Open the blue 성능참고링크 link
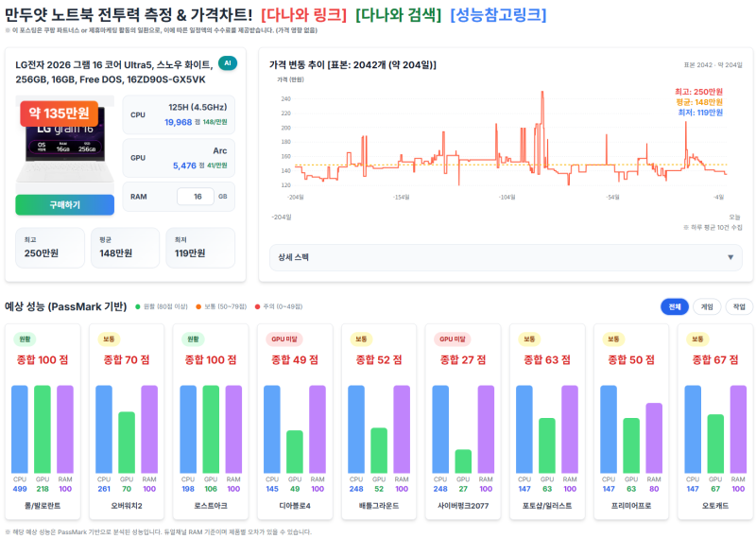The image size is (756, 539). pyautogui.click(x=498, y=15)
